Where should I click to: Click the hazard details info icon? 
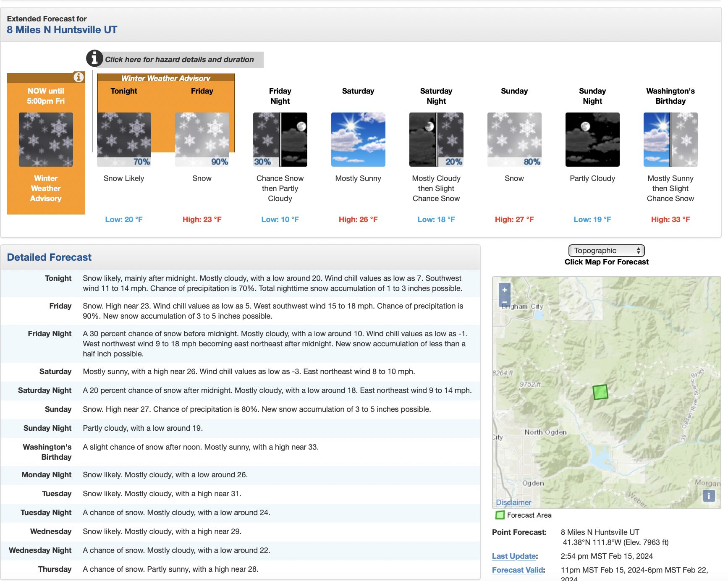point(94,58)
